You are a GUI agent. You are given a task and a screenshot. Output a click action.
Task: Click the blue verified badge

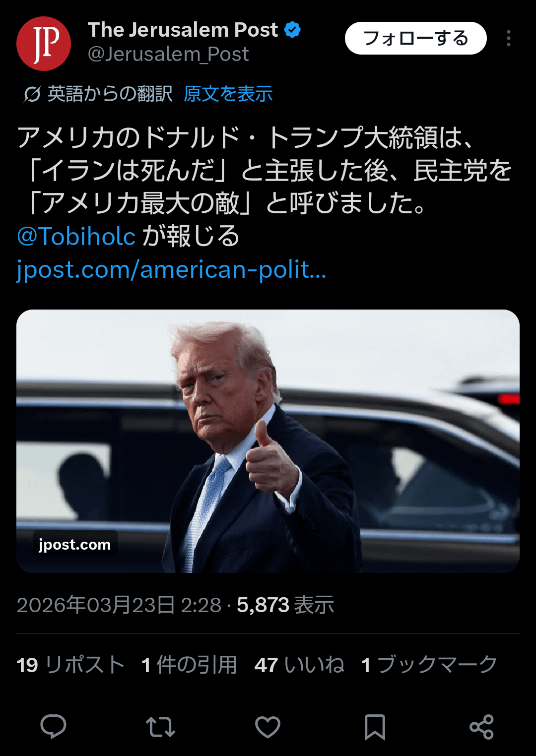coord(292,30)
